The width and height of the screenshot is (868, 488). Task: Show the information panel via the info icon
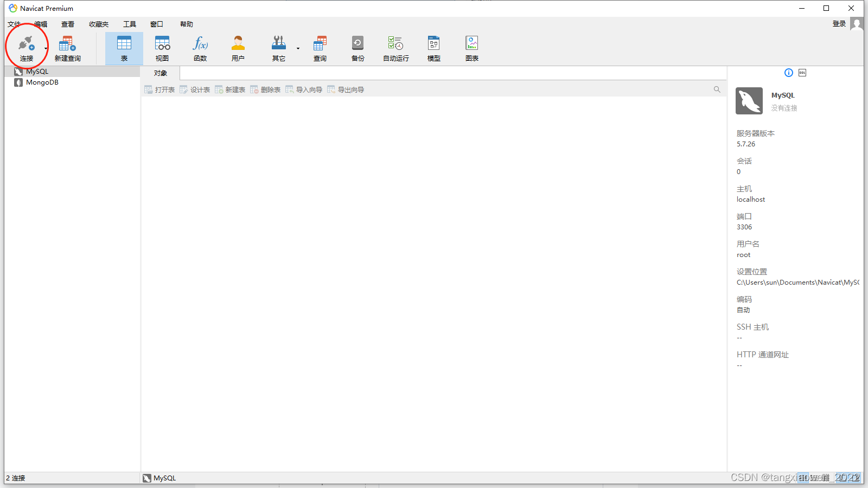tap(789, 73)
